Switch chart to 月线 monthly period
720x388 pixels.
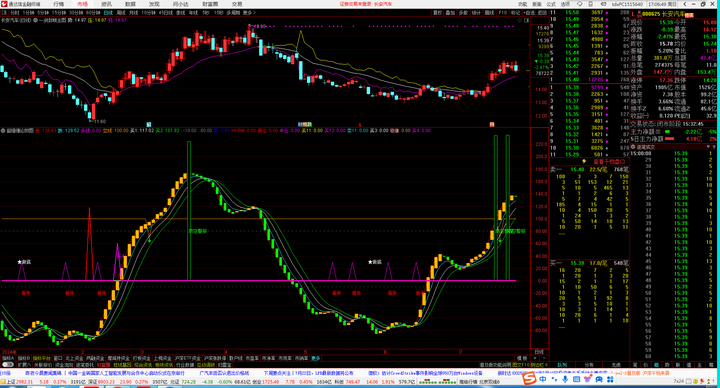pos(134,13)
